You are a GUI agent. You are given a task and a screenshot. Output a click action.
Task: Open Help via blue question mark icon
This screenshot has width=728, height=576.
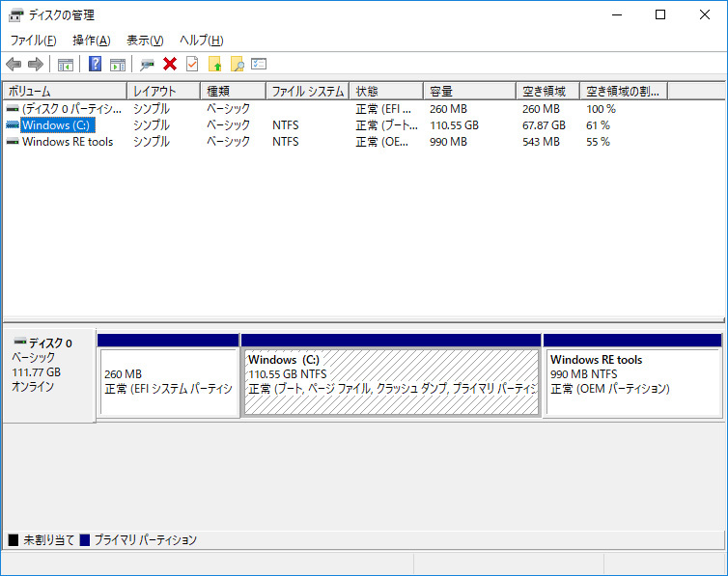tap(96, 64)
